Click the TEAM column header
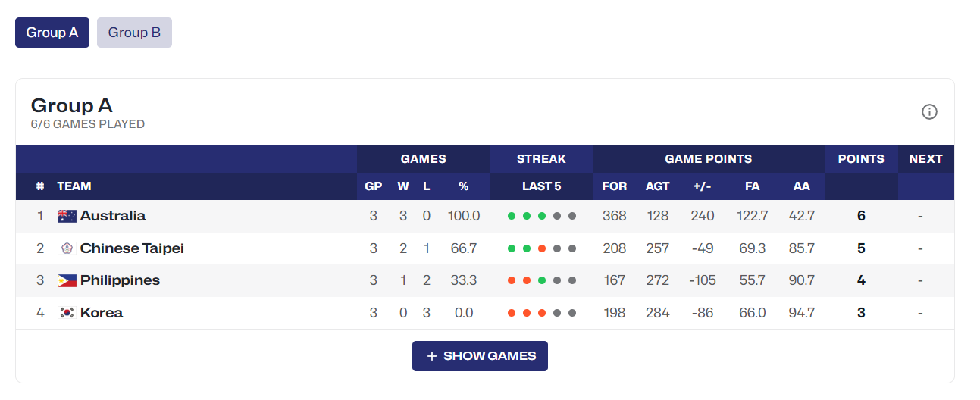Image resolution: width=980 pixels, height=400 pixels. (74, 186)
